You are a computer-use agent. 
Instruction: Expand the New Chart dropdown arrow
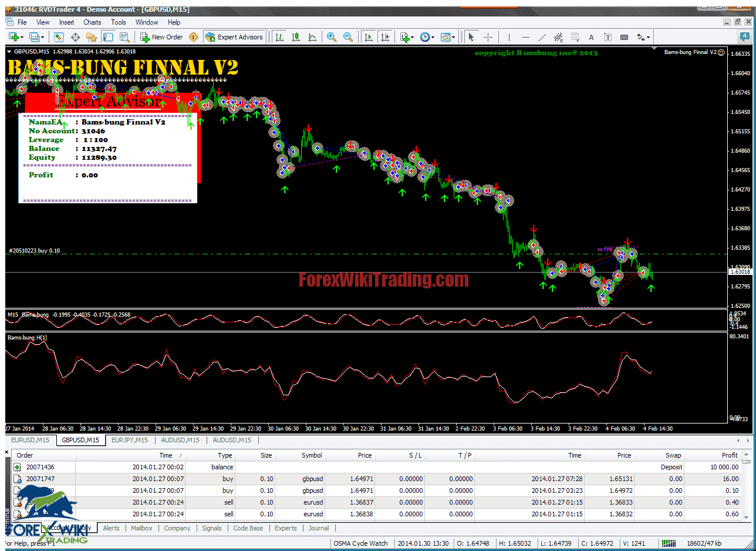tap(22, 37)
